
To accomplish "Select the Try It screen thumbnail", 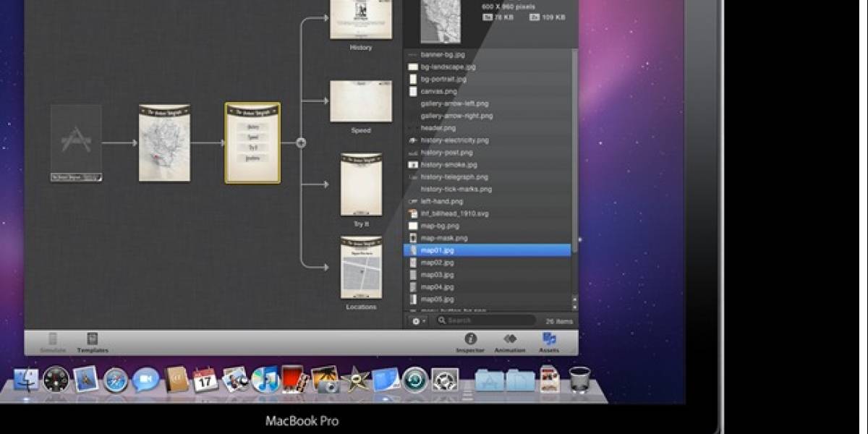I will tap(361, 184).
